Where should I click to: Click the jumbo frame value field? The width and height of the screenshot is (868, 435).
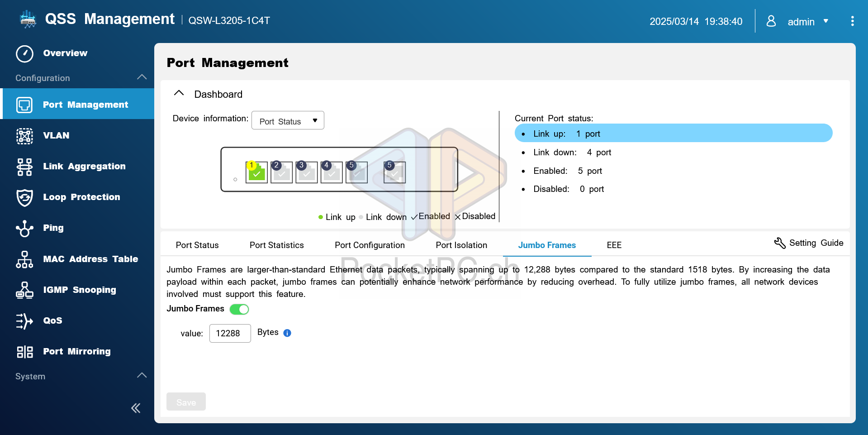click(x=230, y=334)
